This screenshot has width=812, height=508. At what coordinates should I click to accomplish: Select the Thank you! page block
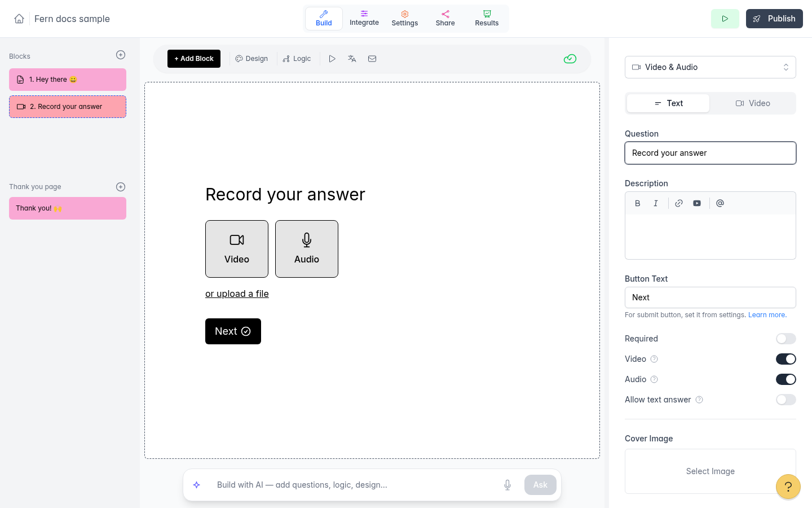click(68, 208)
